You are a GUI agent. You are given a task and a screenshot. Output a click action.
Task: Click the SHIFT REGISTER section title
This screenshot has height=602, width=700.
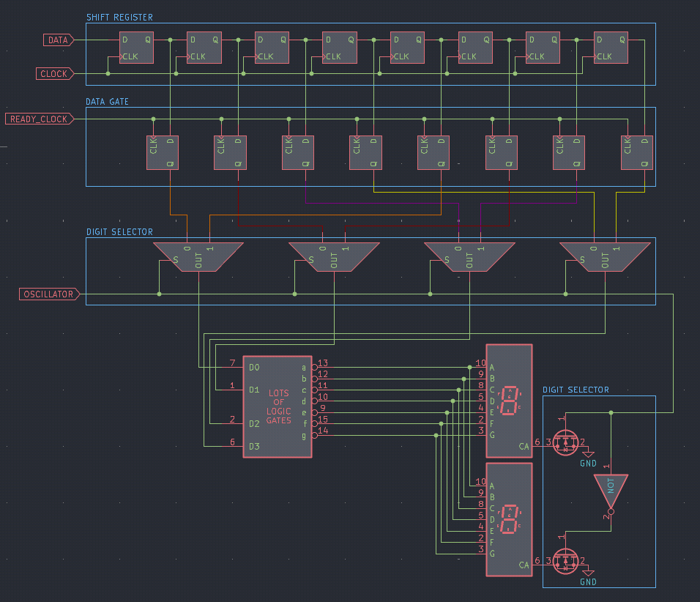[x=119, y=18]
